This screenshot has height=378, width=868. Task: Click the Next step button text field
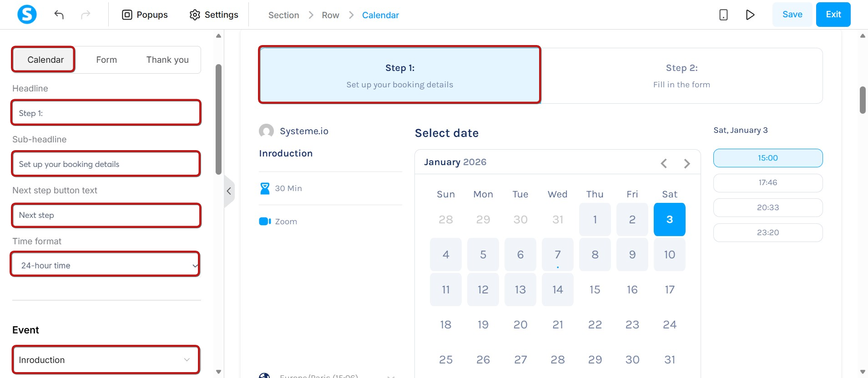(106, 215)
